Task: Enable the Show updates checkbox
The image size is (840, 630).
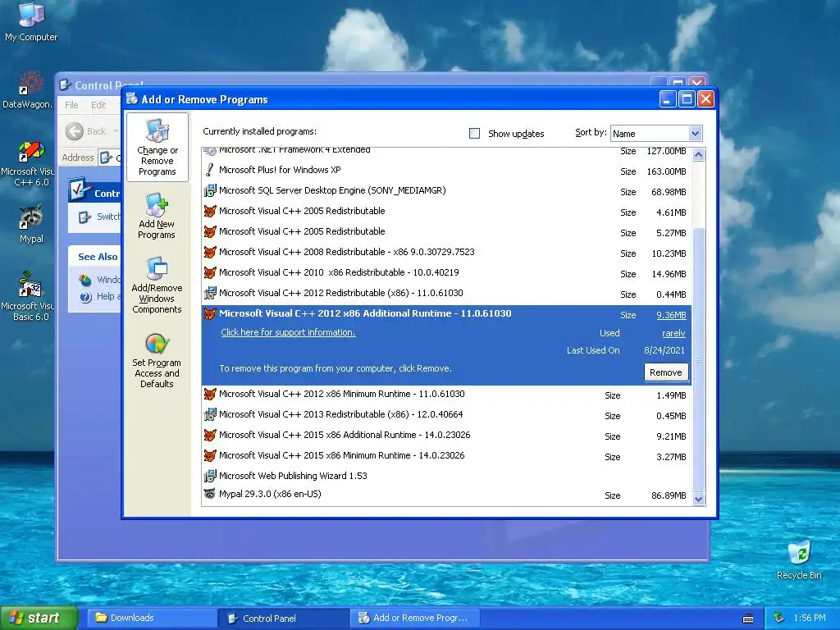Action: (475, 134)
